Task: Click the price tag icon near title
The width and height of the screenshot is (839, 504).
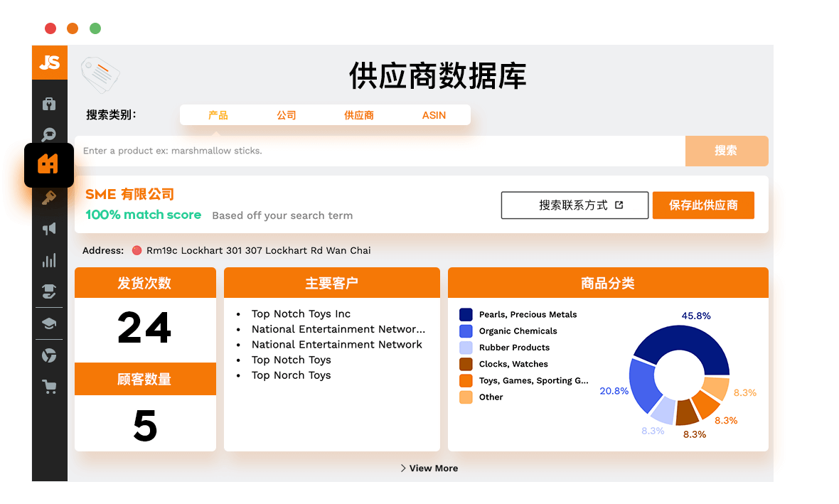Action: (x=100, y=75)
